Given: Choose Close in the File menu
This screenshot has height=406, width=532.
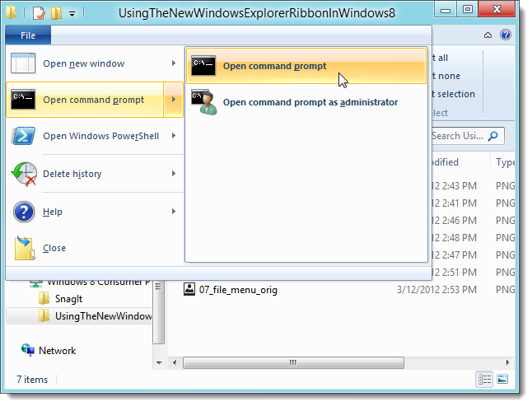Looking at the screenshot, I should point(95,248).
